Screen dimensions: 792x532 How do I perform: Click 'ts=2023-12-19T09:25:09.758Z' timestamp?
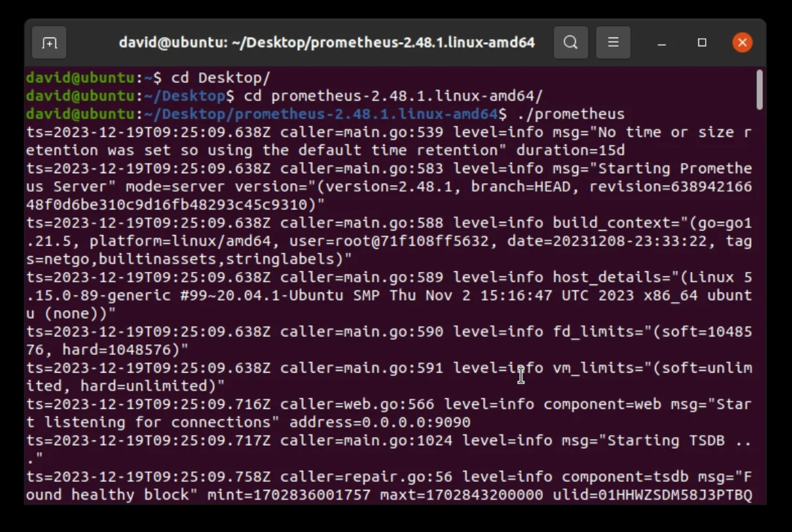coord(149,476)
